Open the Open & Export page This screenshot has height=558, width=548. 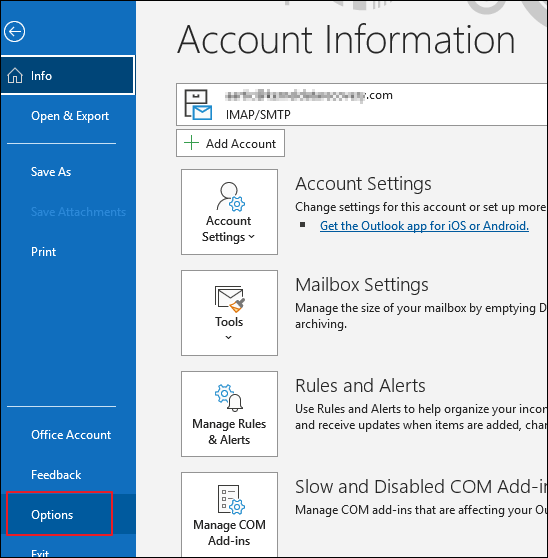tap(70, 116)
